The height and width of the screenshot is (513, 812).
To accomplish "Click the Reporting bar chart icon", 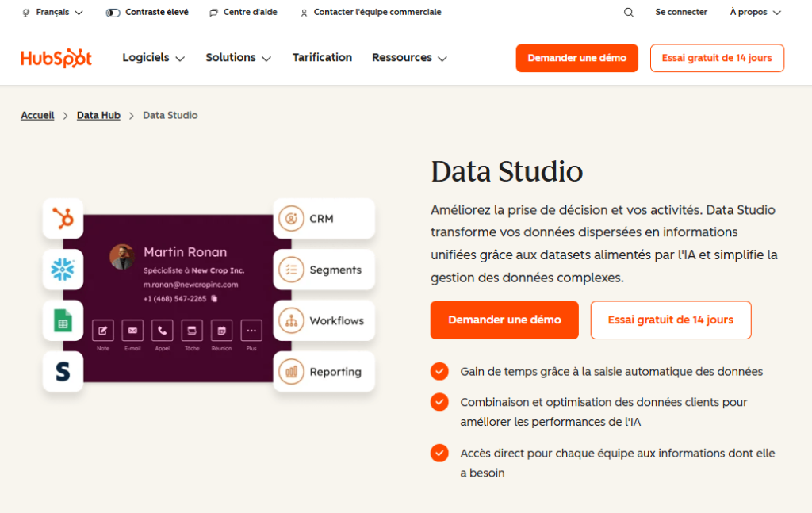I will click(291, 372).
